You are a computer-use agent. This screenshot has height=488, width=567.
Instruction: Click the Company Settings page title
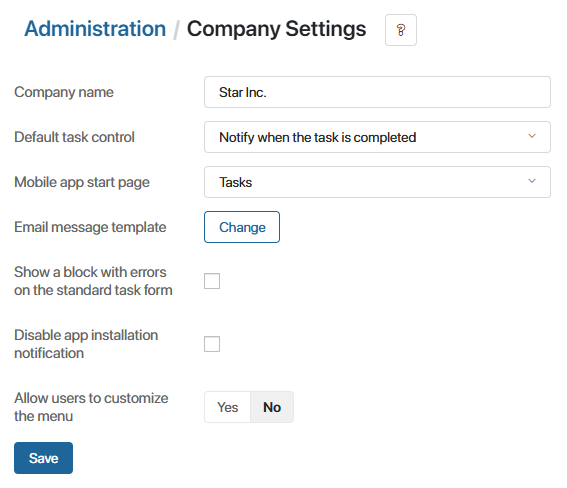point(276,29)
